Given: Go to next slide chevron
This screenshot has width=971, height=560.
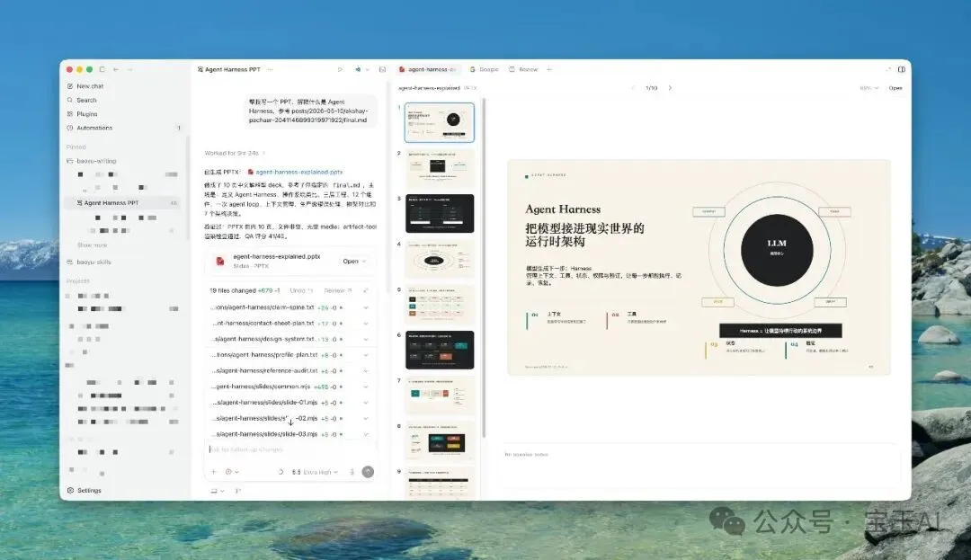Looking at the screenshot, I should [670, 88].
